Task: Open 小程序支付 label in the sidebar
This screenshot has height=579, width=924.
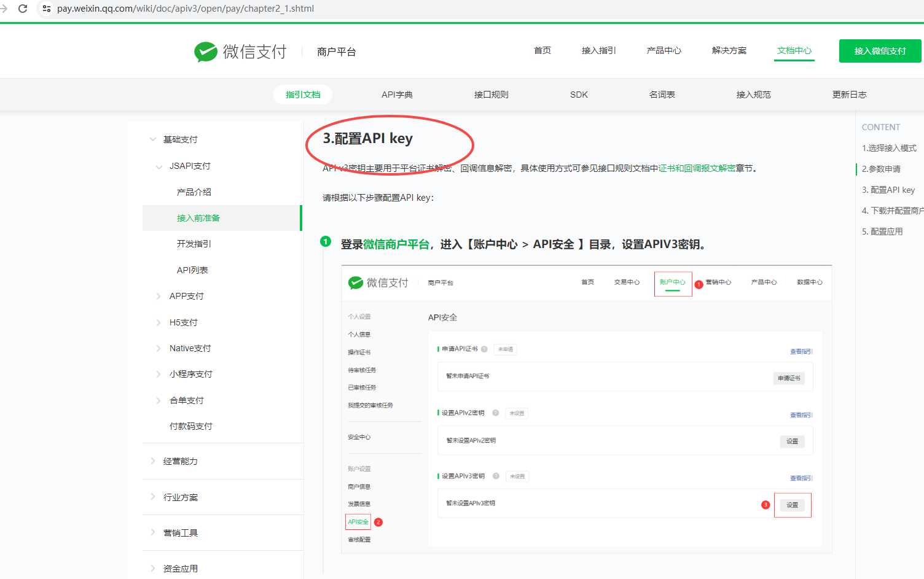Action: pos(191,374)
